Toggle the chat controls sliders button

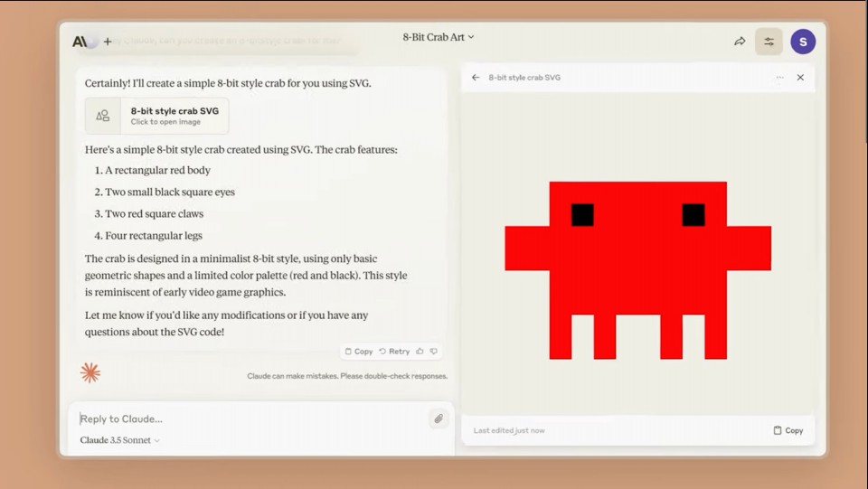pyautogui.click(x=769, y=42)
